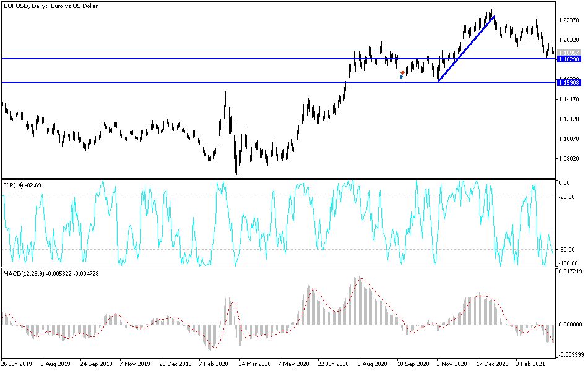Screen dimensions: 588x371
Task: Click the red arrow marker near September candles
Action: click(404, 73)
